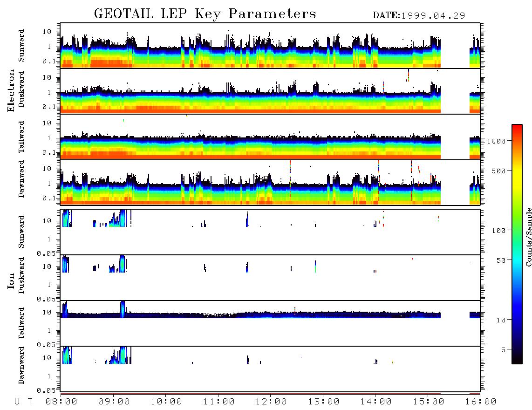Image resolution: width=532 pixels, height=410 pixels.
Task: Click the Electron Sunward spectrogram panel
Action: (x=270, y=46)
